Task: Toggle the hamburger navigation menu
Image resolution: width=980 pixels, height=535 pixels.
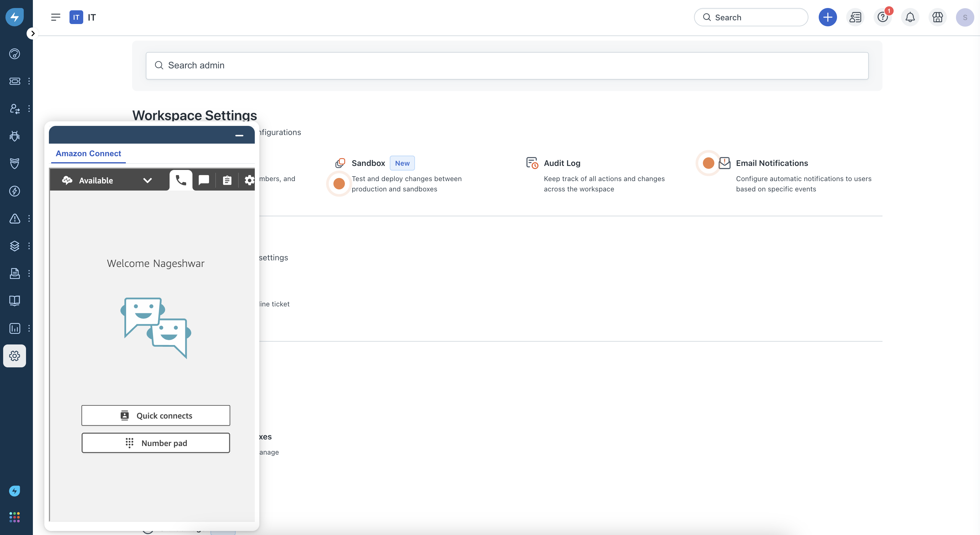Action: 55,17
